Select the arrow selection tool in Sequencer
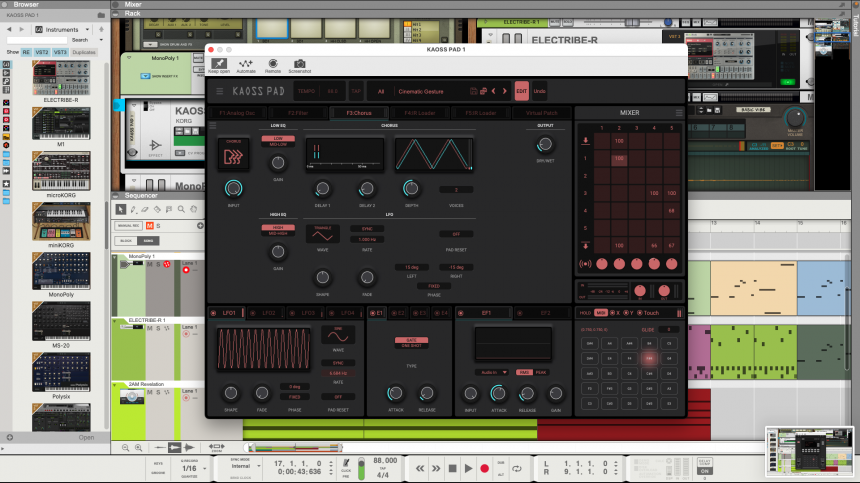Screen dimensions: 860x483 click(x=121, y=209)
